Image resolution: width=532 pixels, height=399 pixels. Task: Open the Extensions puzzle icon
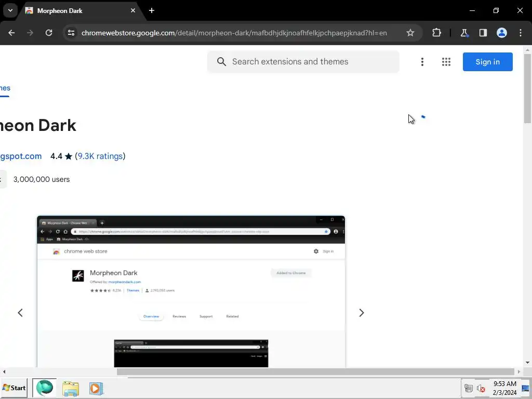point(436,33)
